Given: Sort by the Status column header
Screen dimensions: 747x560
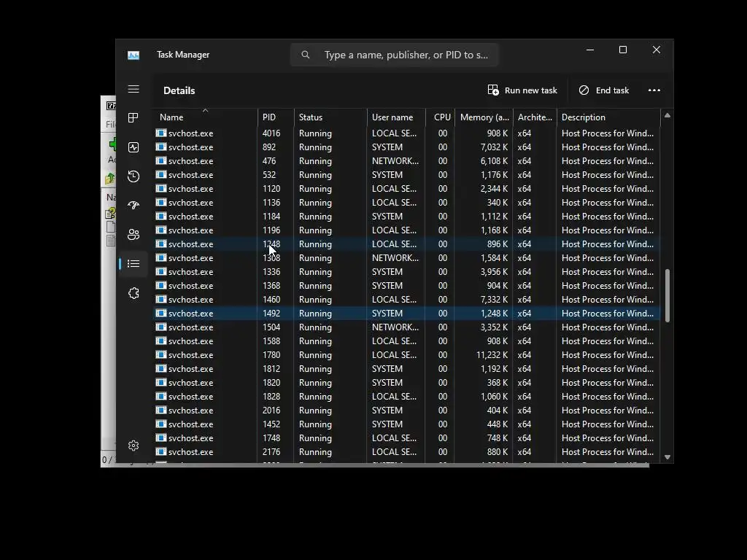Looking at the screenshot, I should (x=330, y=117).
